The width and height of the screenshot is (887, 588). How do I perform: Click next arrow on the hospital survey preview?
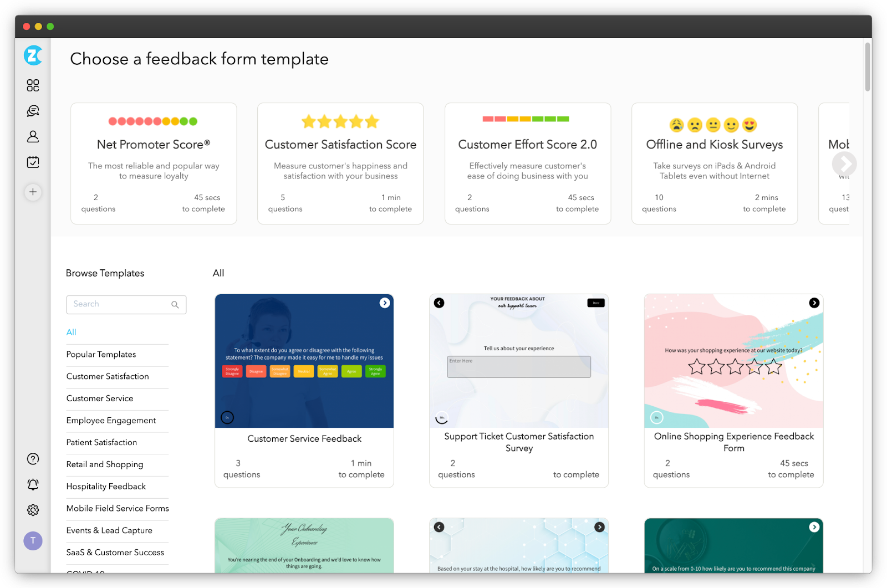600,527
